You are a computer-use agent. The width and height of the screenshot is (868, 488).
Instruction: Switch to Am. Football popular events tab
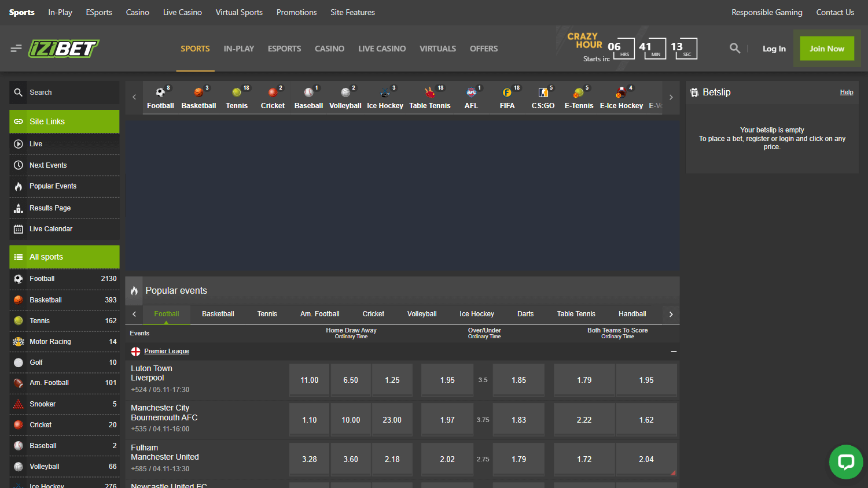[x=319, y=314]
